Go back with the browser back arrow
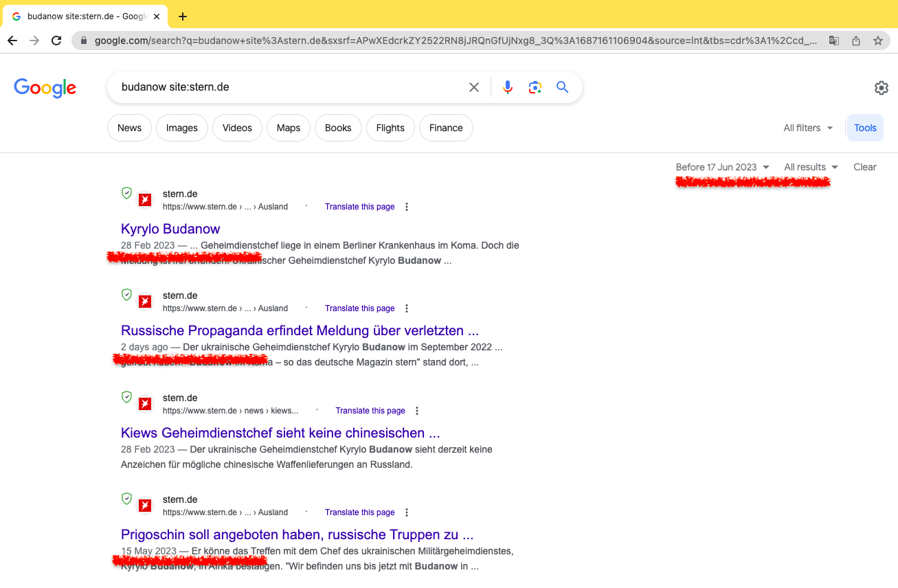Screen dimensions: 898x588 click(12, 41)
